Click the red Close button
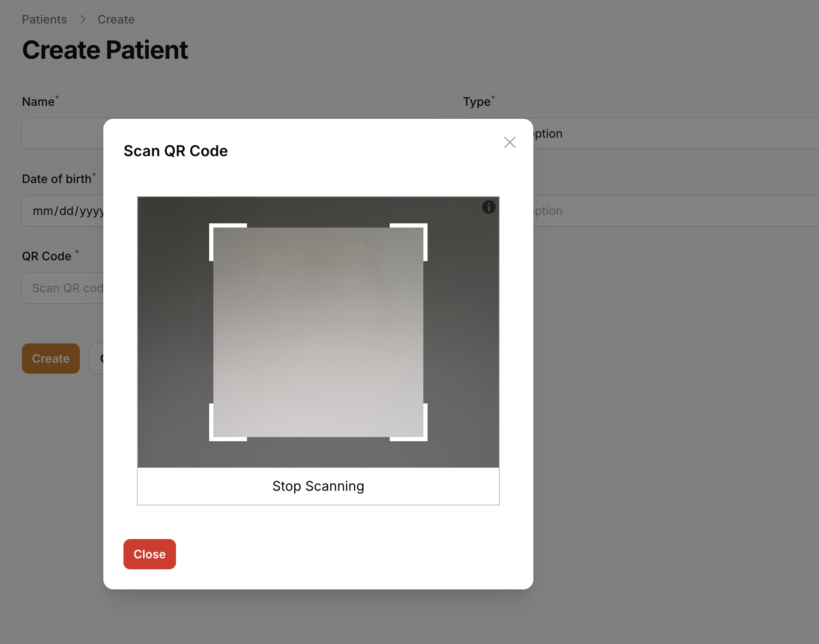This screenshot has height=644, width=819. point(150,554)
